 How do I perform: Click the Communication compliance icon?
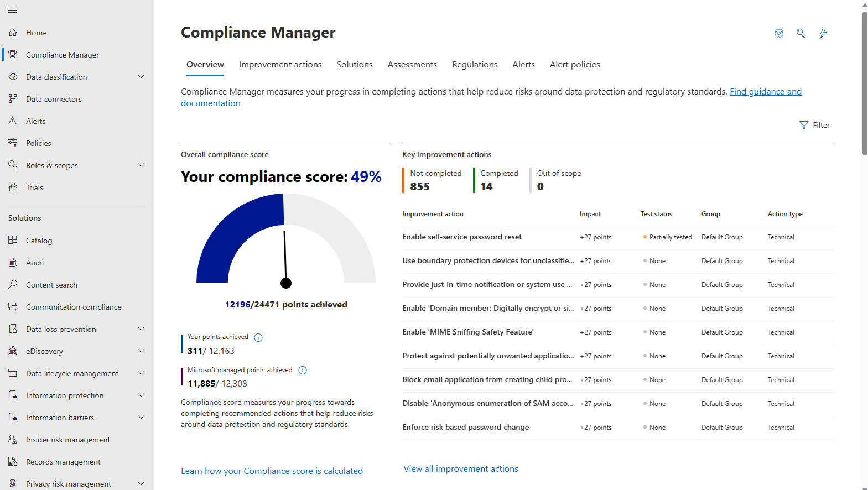point(13,306)
